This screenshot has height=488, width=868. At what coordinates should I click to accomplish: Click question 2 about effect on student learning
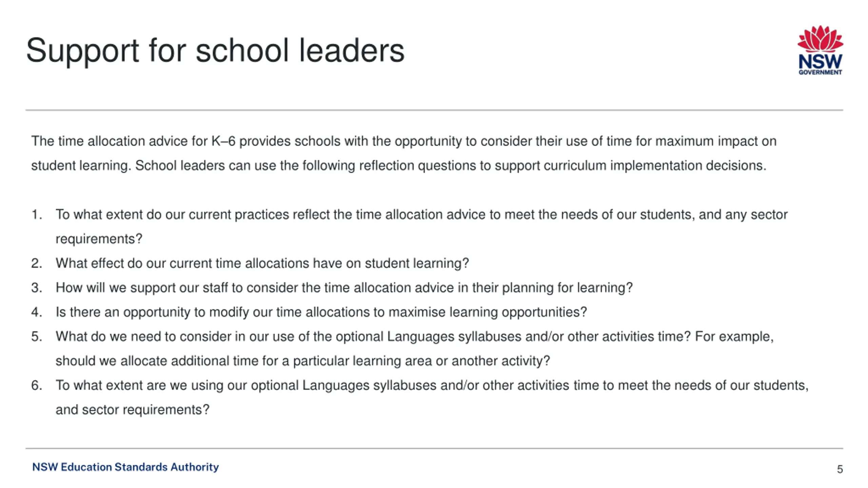pos(262,263)
